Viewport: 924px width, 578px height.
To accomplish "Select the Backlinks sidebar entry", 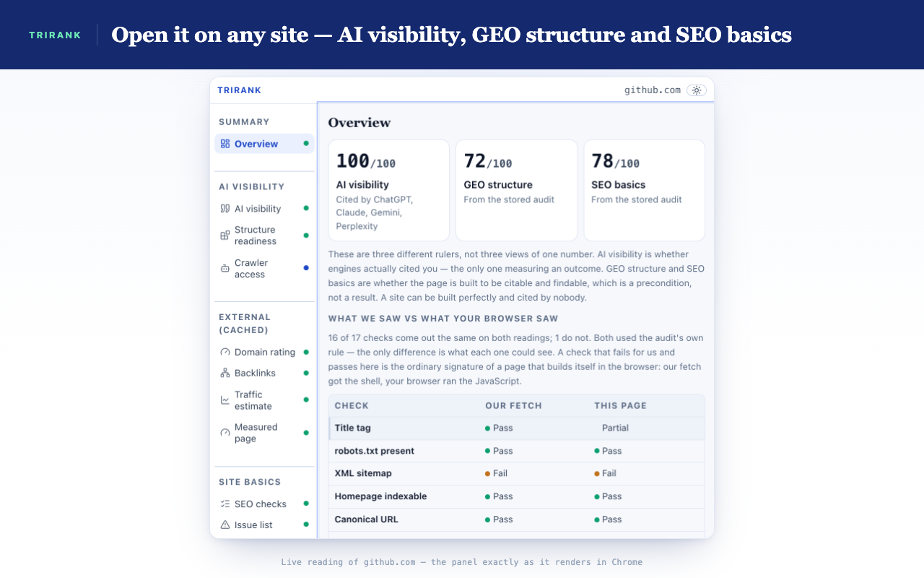I will point(264,374).
